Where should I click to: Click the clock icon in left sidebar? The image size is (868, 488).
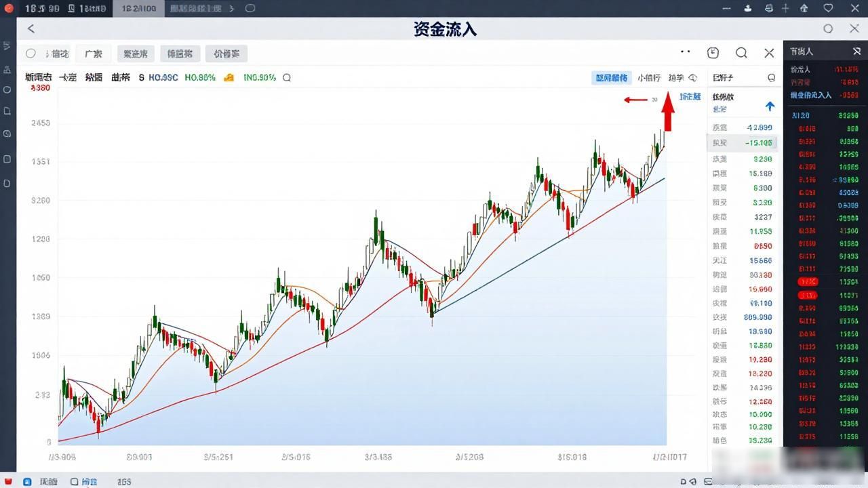[x=7, y=134]
